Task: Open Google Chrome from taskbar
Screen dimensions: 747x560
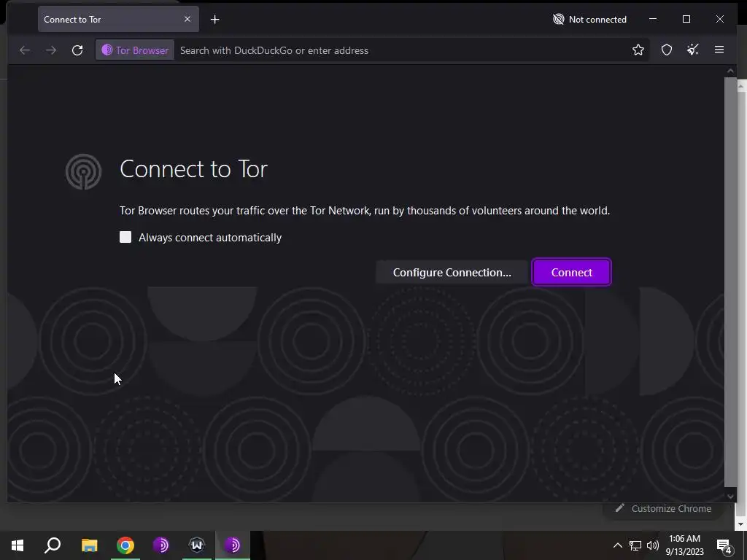Action: click(125, 545)
